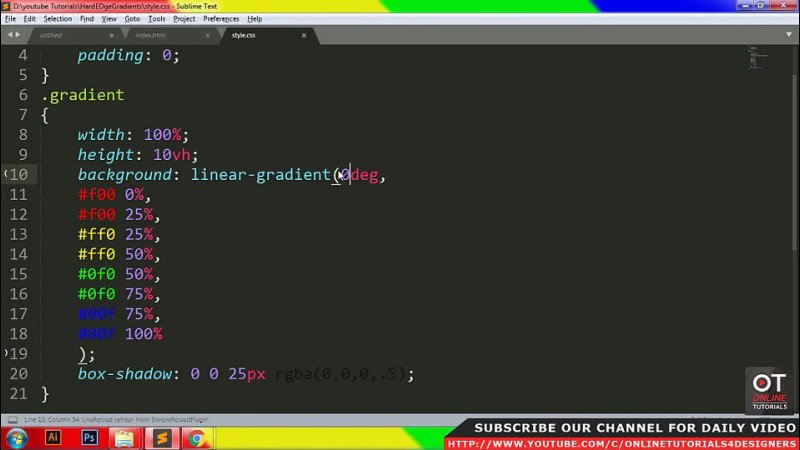Open the File menu
Viewport: 800px width, 450px height.
click(10, 19)
